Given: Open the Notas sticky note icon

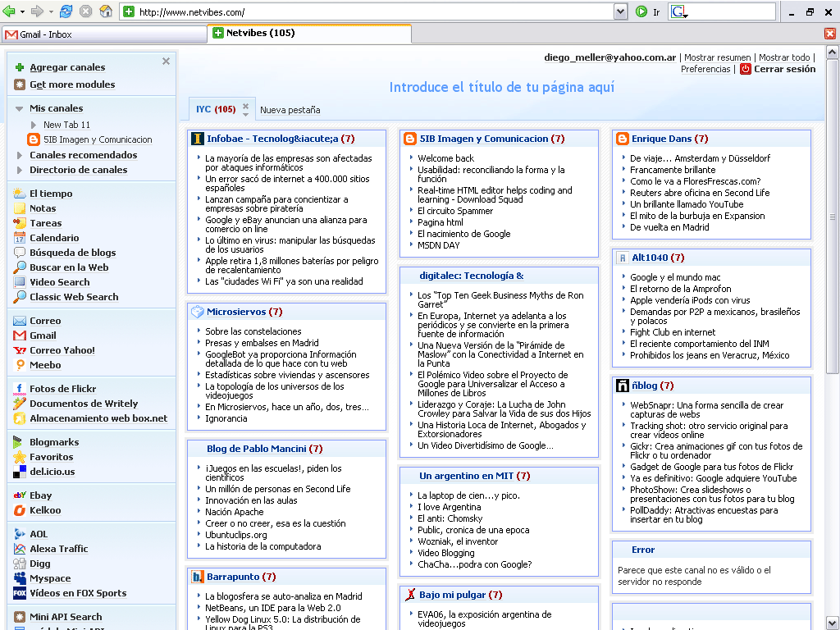Looking at the screenshot, I should pyautogui.click(x=20, y=208).
